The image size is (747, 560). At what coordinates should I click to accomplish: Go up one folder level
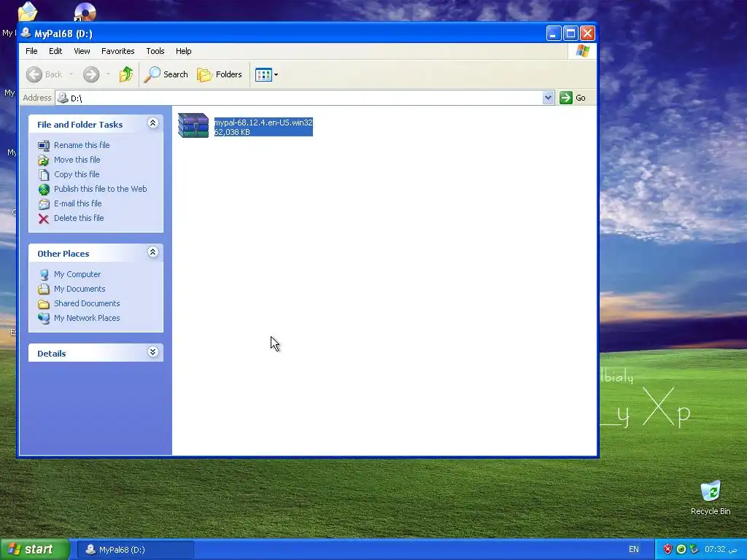(x=126, y=74)
